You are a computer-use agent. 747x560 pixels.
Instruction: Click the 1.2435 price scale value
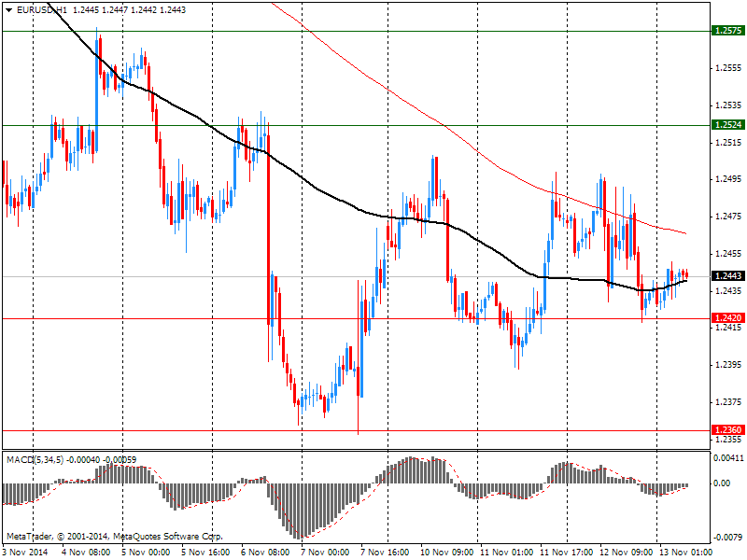point(729,290)
